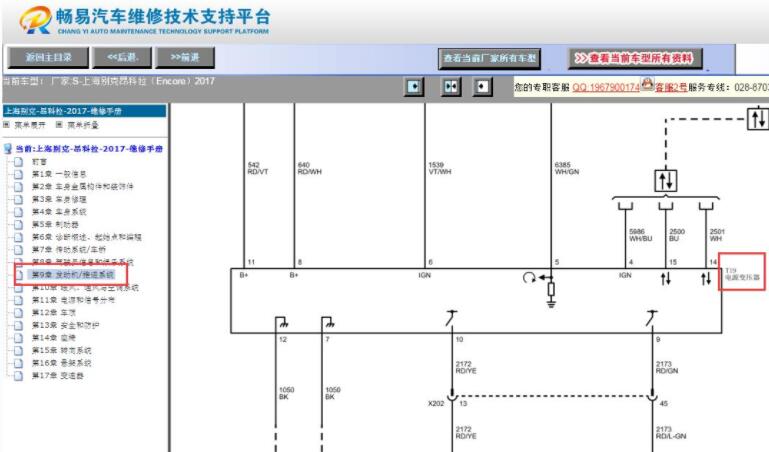The image size is (769, 452).
Task: Click wire label 5986 WH/BU
Action: click(x=641, y=235)
